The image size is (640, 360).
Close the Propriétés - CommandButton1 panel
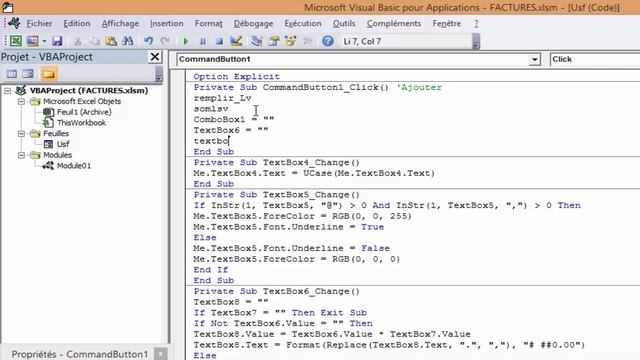point(161,354)
